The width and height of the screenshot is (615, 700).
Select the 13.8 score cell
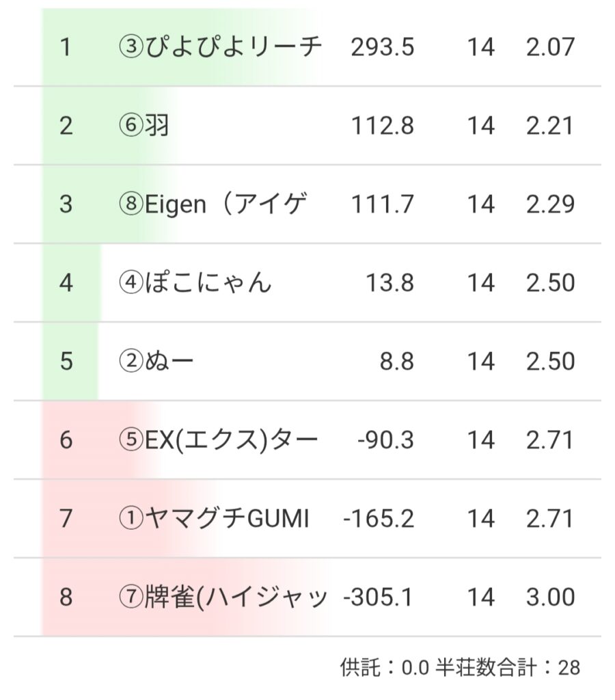pos(389,283)
